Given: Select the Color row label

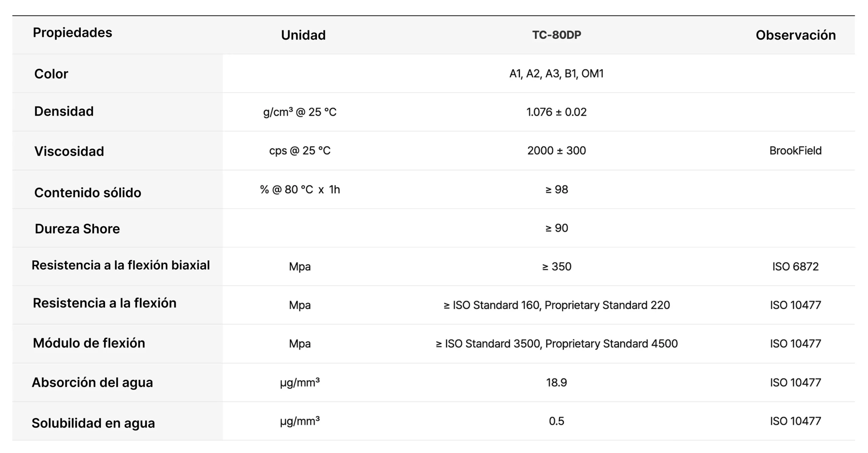Looking at the screenshot, I should [x=51, y=74].
